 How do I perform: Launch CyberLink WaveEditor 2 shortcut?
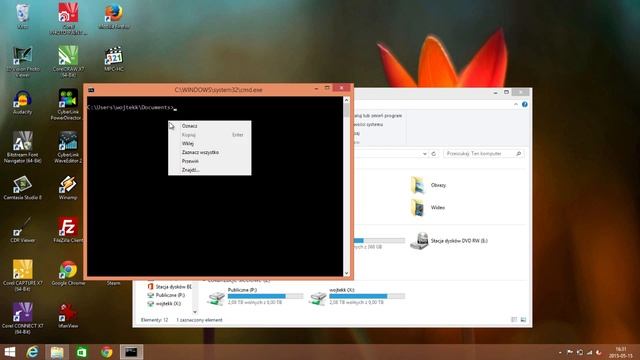68,147
